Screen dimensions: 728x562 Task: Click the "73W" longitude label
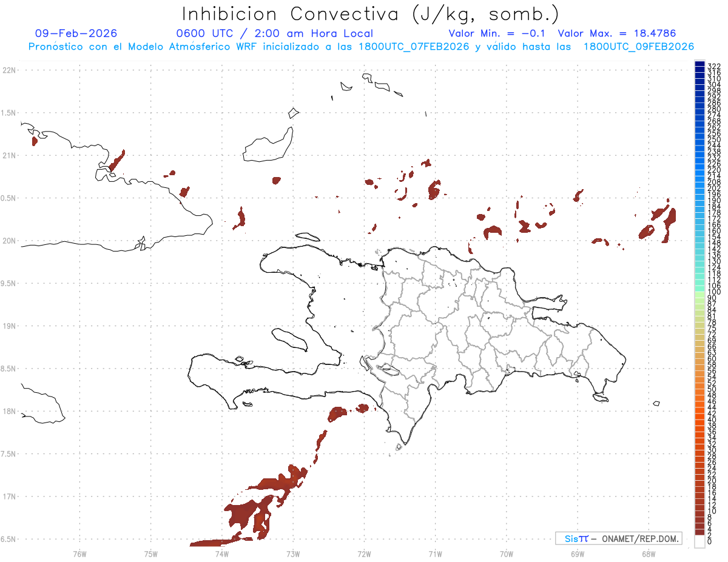pyautogui.click(x=293, y=554)
